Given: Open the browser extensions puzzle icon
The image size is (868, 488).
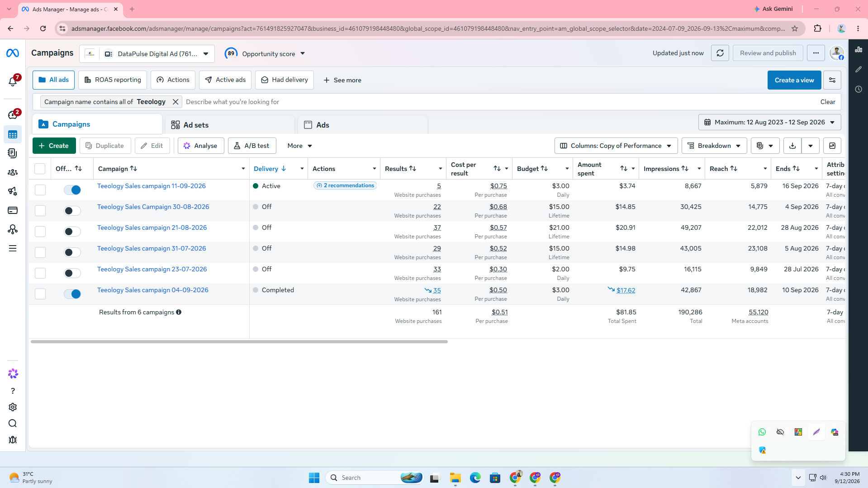Looking at the screenshot, I should coord(817,28).
